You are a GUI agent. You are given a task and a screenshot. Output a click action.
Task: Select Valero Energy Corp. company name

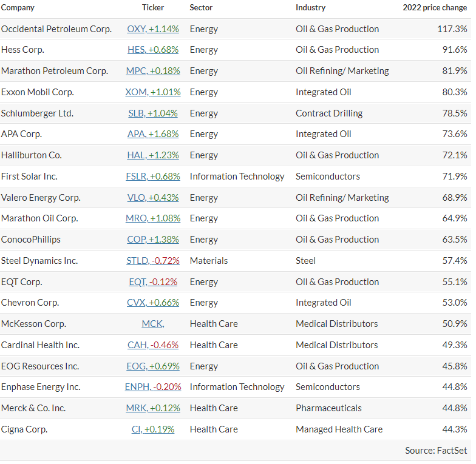click(41, 198)
